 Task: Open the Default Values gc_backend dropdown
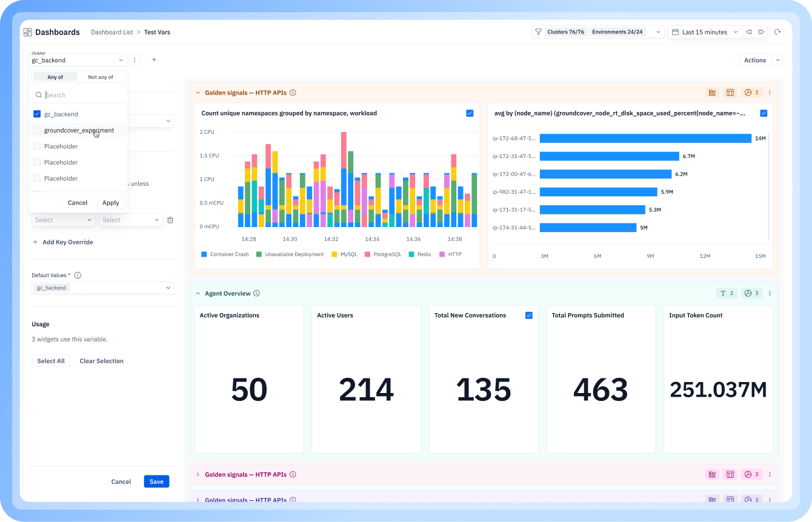pos(103,288)
